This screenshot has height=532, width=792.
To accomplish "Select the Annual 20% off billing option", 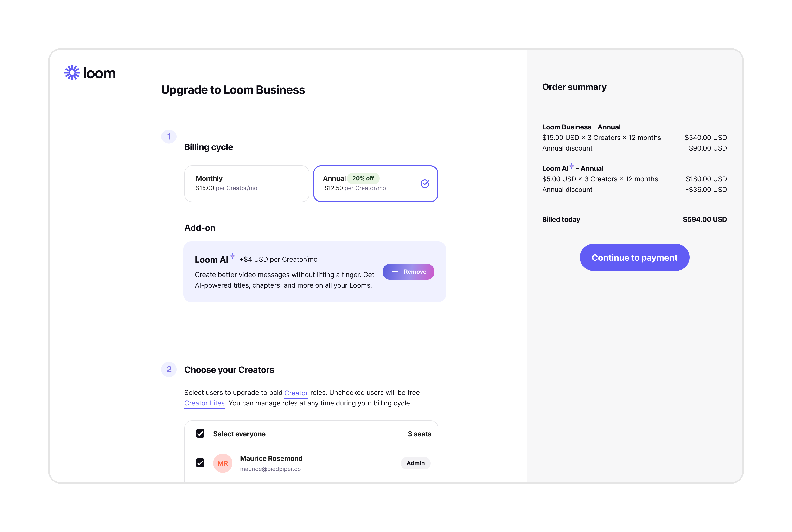I will click(376, 184).
